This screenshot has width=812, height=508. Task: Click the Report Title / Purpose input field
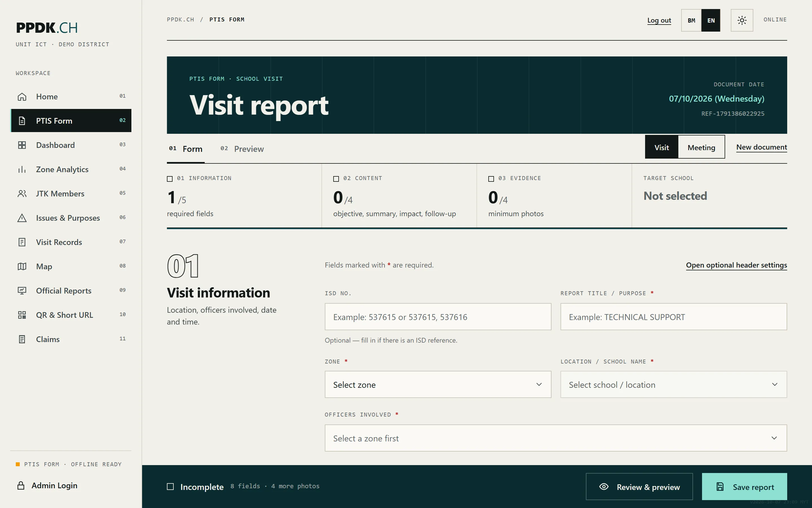[x=673, y=317]
